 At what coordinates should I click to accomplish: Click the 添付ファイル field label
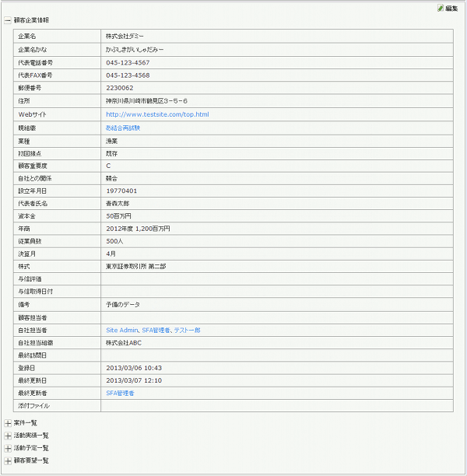point(33,405)
